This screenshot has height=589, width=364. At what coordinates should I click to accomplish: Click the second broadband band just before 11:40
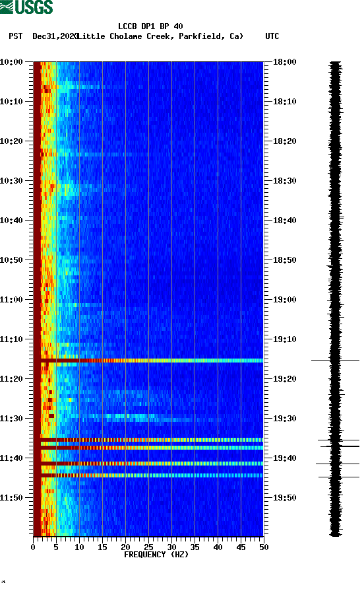pyautogui.click(x=148, y=448)
